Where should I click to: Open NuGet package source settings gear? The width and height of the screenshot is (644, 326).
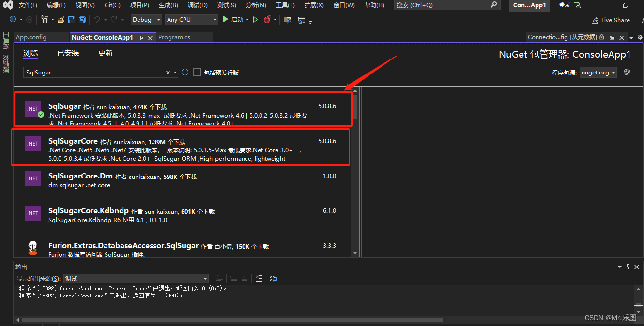(627, 72)
